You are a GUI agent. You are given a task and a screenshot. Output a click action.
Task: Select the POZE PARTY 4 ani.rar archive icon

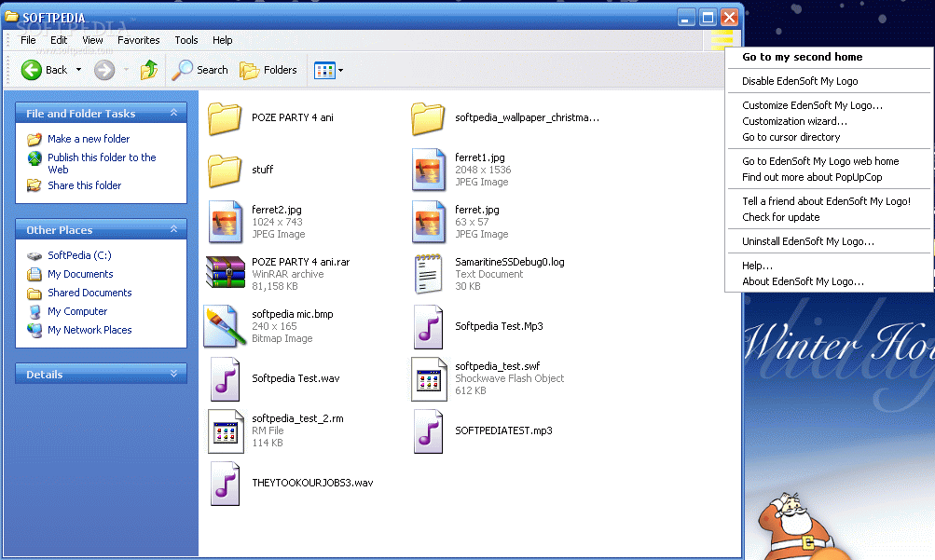click(x=226, y=273)
